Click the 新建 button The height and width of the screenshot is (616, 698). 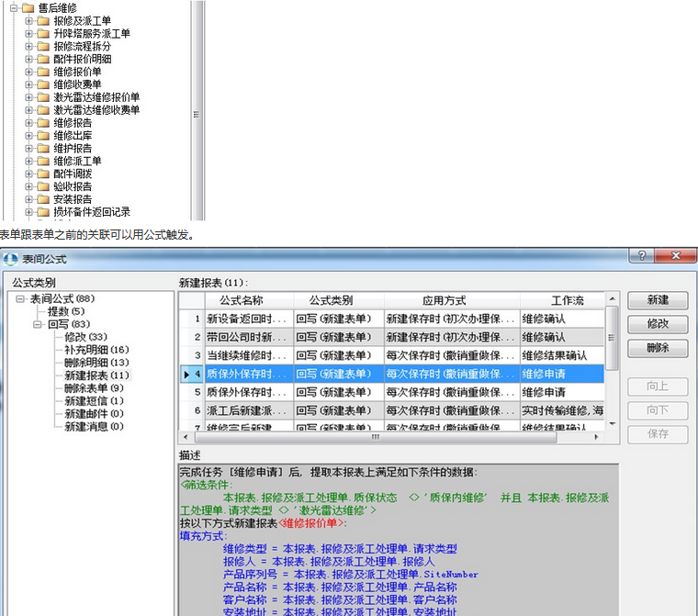[x=657, y=300]
